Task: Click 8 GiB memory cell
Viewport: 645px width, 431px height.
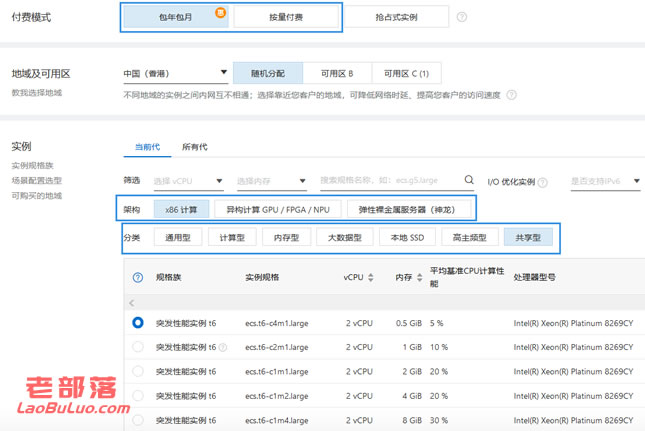Action: pyautogui.click(x=412, y=420)
